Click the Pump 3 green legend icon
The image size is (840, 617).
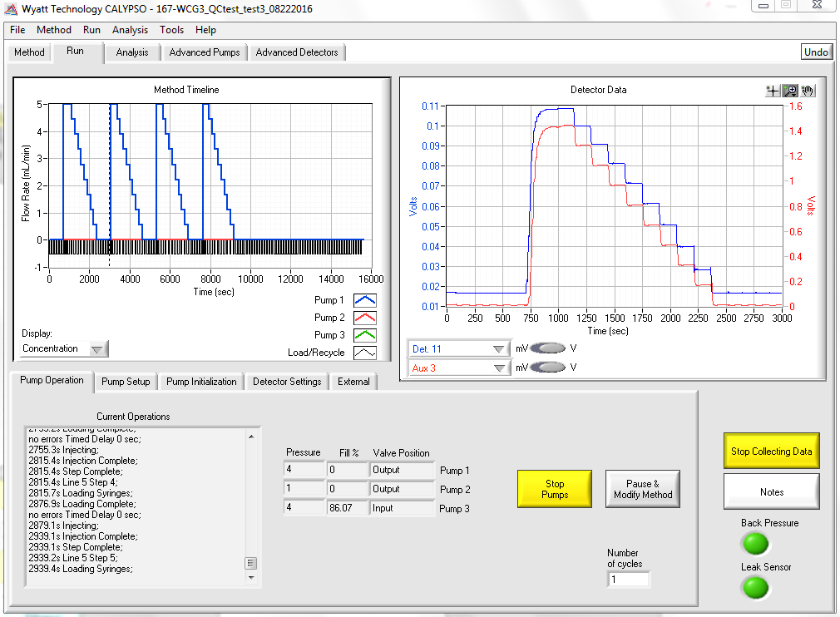pyautogui.click(x=365, y=335)
